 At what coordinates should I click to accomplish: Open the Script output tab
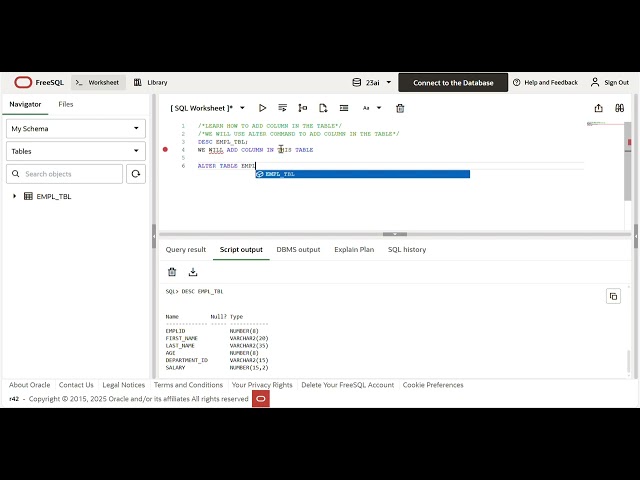pyautogui.click(x=241, y=250)
